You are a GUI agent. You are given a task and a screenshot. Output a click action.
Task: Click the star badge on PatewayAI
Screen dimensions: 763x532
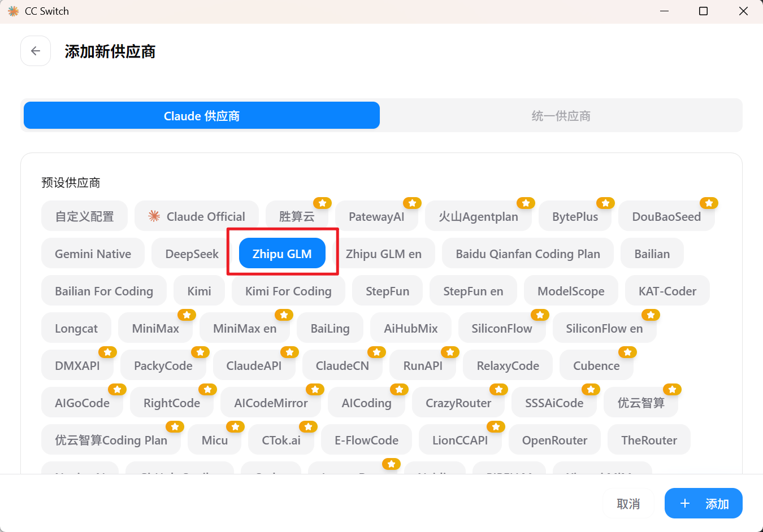(412, 203)
